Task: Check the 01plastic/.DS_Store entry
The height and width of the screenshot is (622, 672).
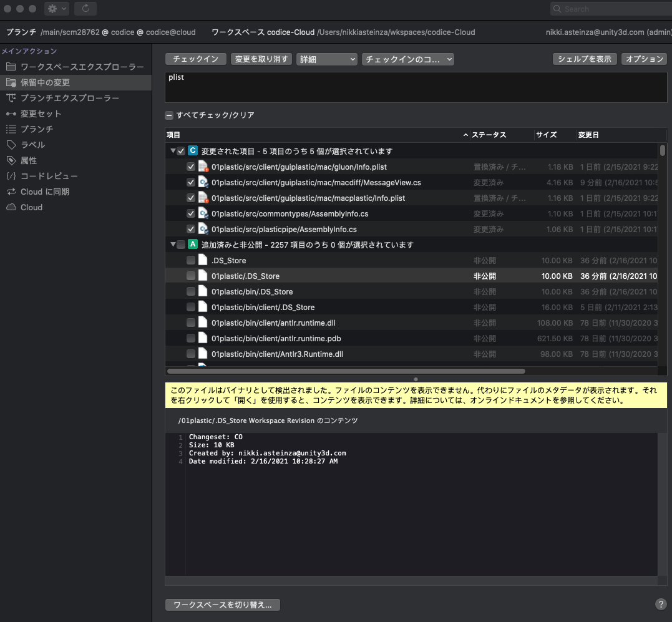Action: click(x=191, y=276)
